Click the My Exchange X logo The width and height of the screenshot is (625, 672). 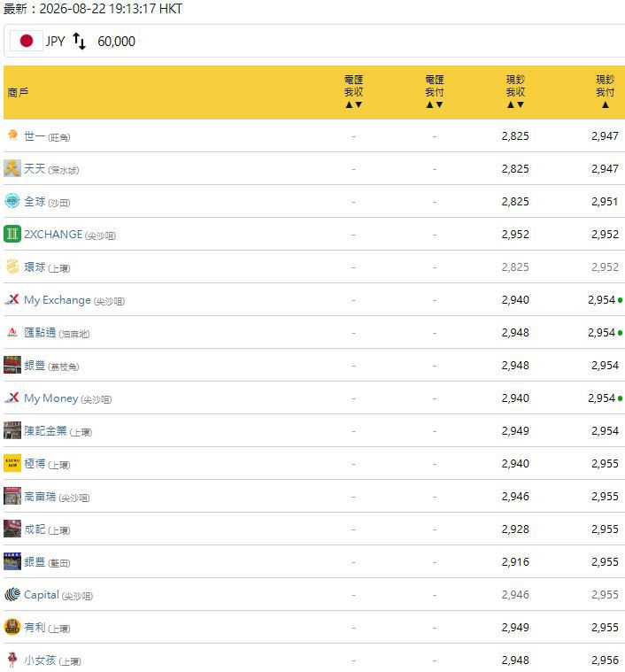tap(12, 299)
